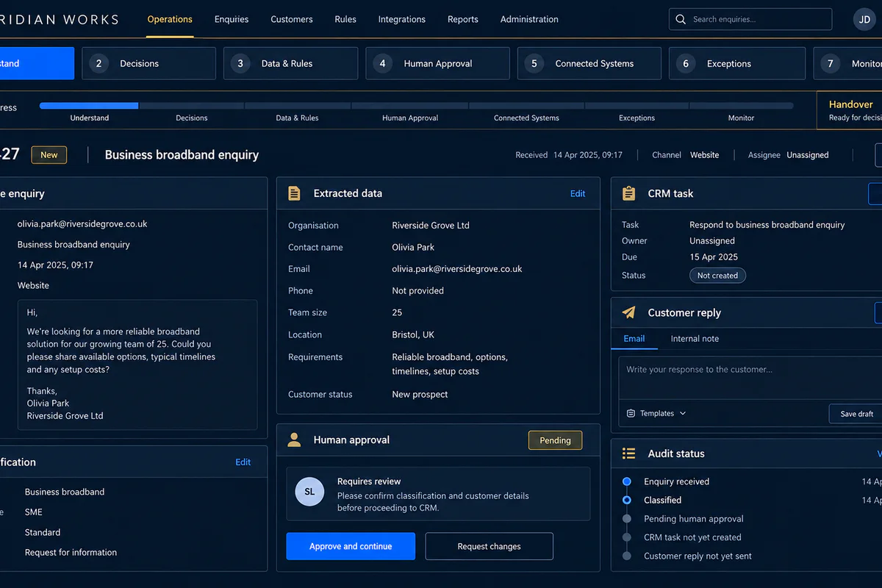Click the Handover card

pyautogui.click(x=850, y=110)
